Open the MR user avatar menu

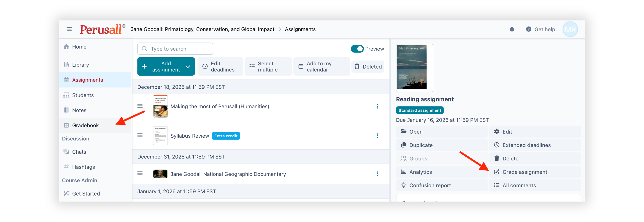570,29
